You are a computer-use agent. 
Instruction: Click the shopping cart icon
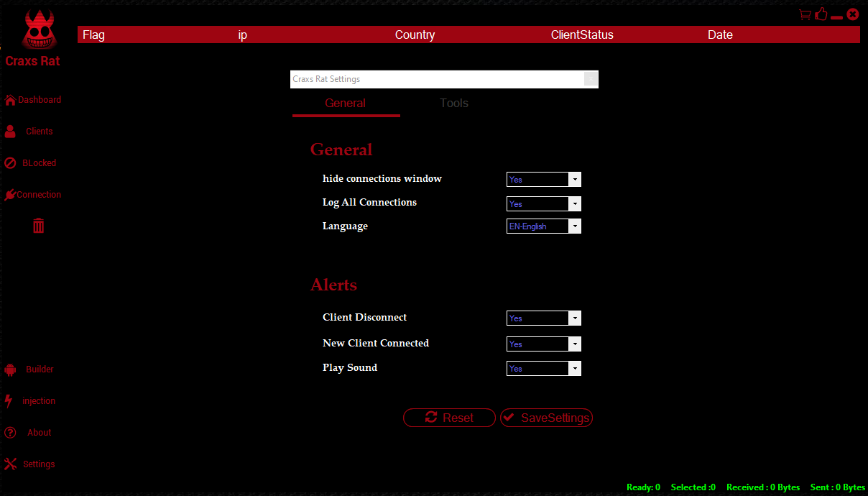tap(805, 14)
